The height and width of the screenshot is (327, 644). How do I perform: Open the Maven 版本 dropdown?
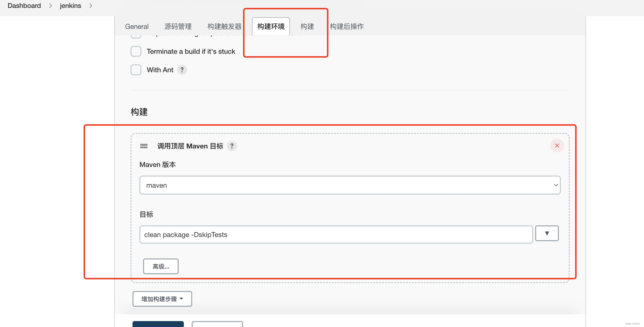(350, 185)
